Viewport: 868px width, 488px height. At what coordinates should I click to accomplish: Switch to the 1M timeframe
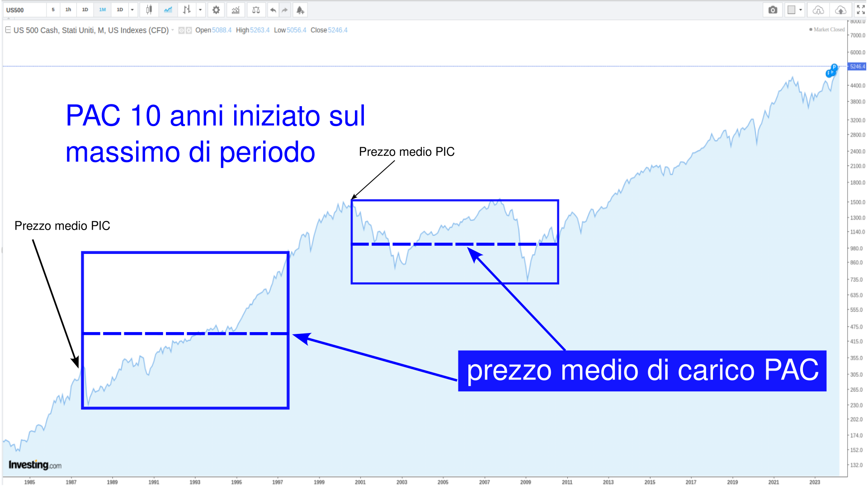click(x=102, y=9)
